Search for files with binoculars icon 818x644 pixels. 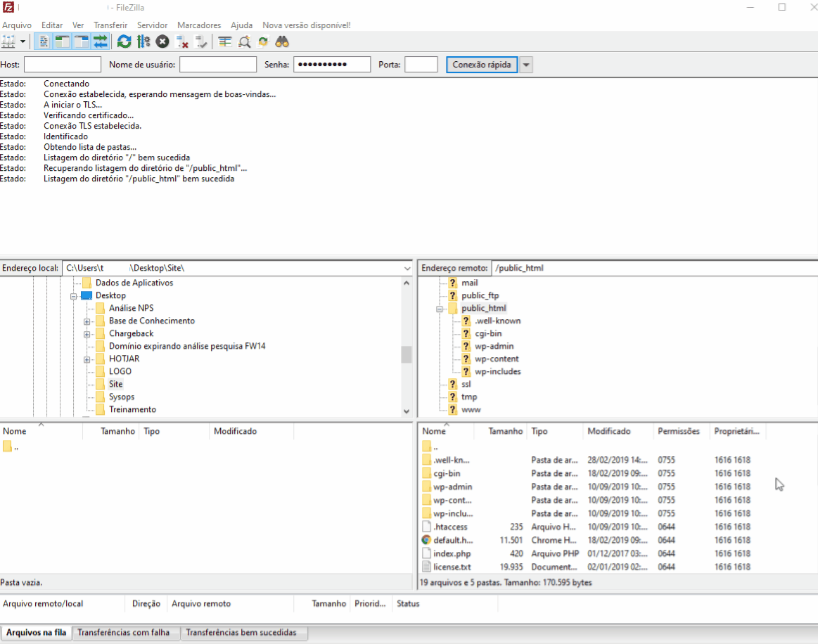(282, 41)
